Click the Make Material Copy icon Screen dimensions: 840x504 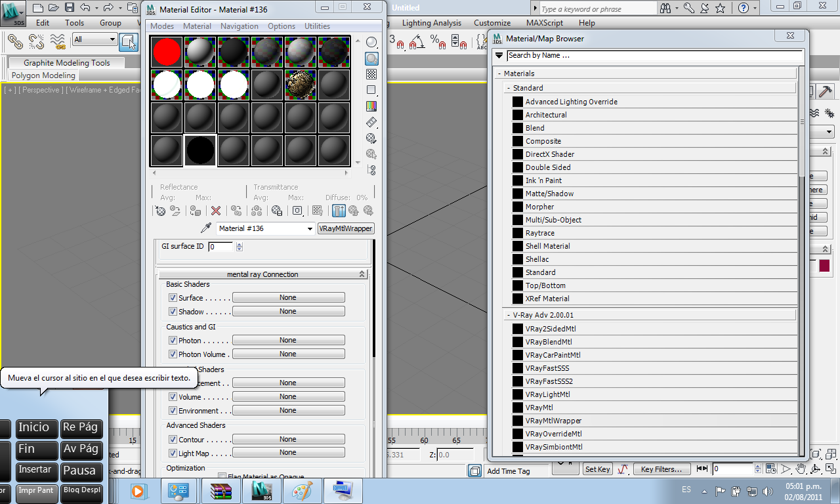pos(236,211)
